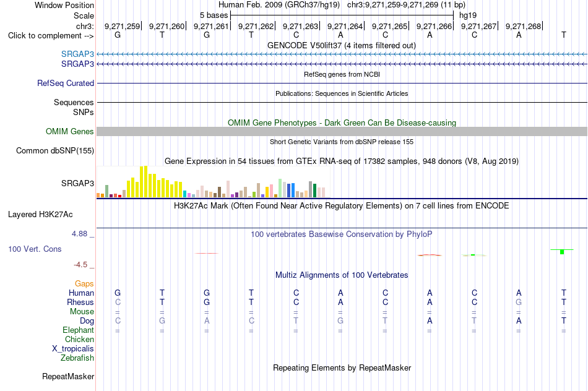The image size is (588, 391).
Task: Click the orange Gaps label
Action: pyautogui.click(x=84, y=284)
